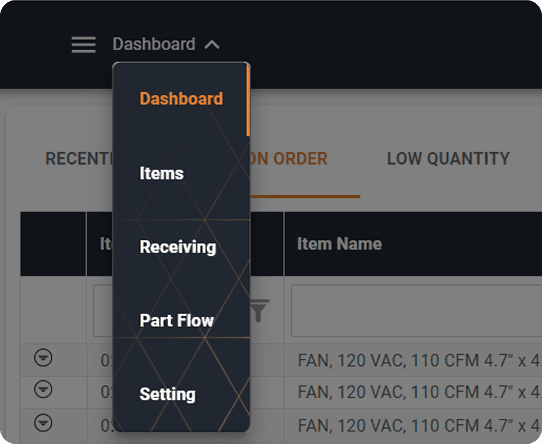
Task: Open the Setting menu entry
Action: pyautogui.click(x=168, y=394)
